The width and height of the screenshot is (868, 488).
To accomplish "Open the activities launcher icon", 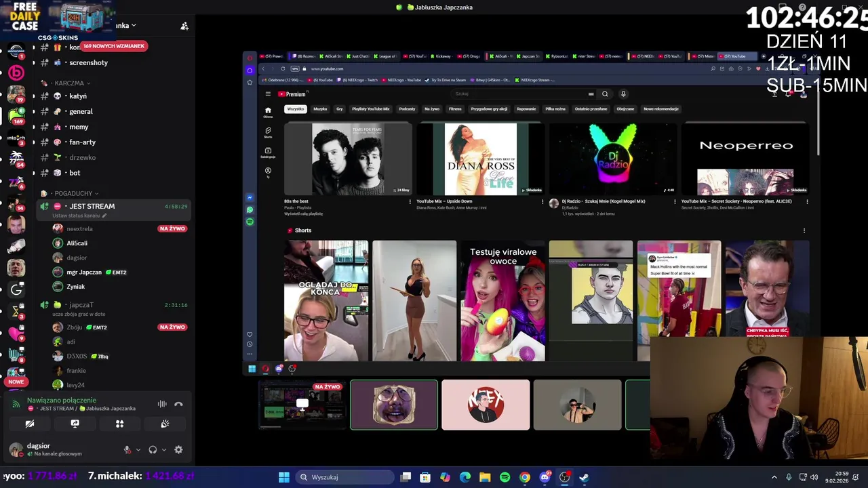I will click(x=119, y=424).
